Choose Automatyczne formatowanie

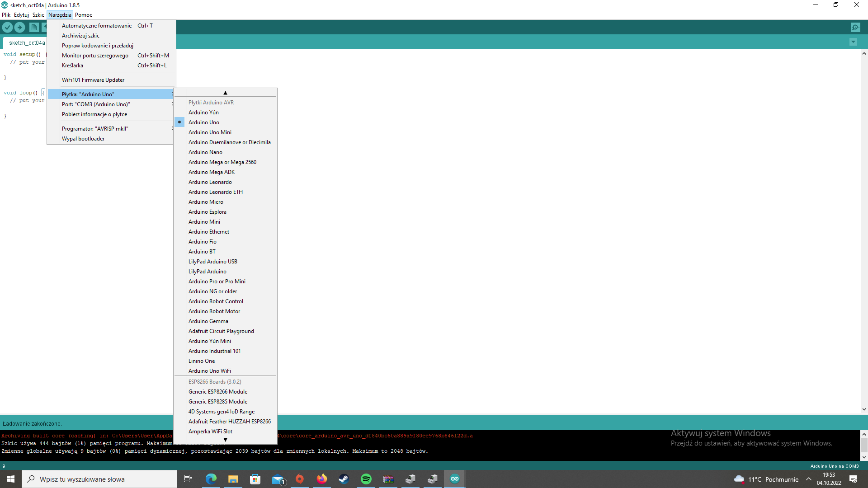point(111,26)
